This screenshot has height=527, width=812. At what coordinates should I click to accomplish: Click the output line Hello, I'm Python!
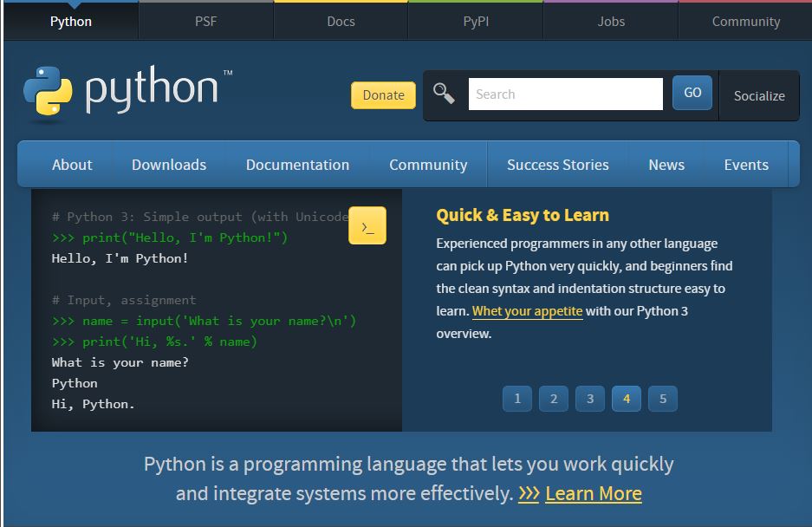click(x=120, y=258)
